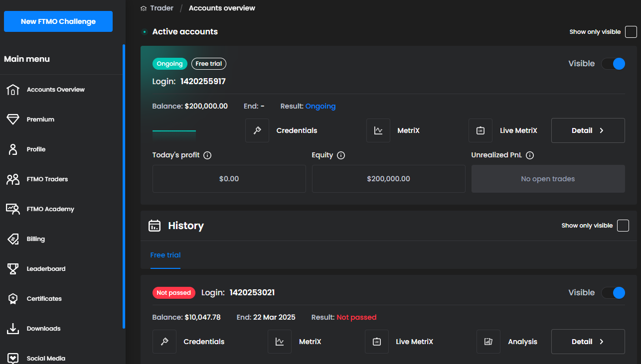Screen dimensions: 641x364
Task: Click the $200,000.00 Equity box
Action: click(389, 179)
